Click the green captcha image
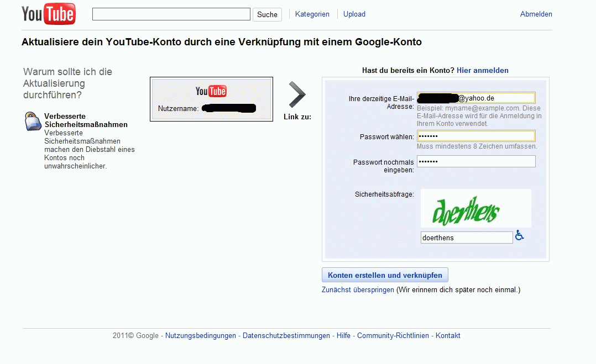596x364 pixels. [475, 208]
